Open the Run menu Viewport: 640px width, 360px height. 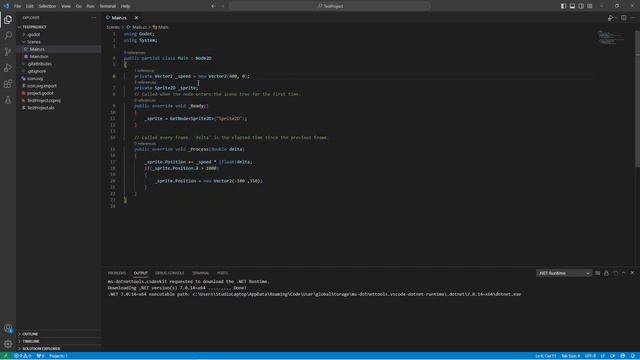(90, 6)
